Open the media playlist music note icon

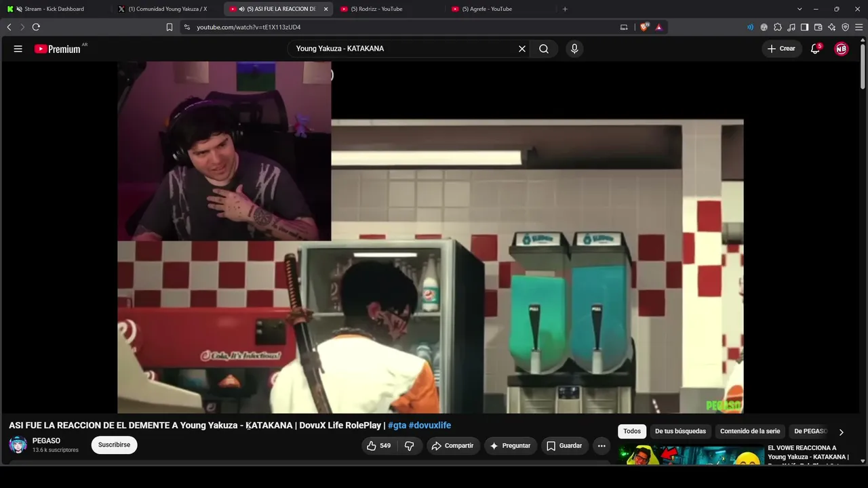(x=791, y=27)
